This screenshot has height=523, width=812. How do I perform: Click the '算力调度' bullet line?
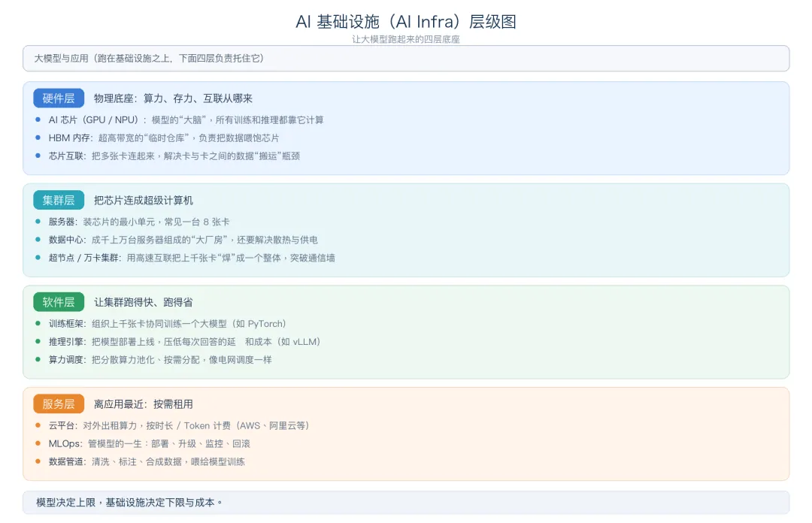coord(160,361)
